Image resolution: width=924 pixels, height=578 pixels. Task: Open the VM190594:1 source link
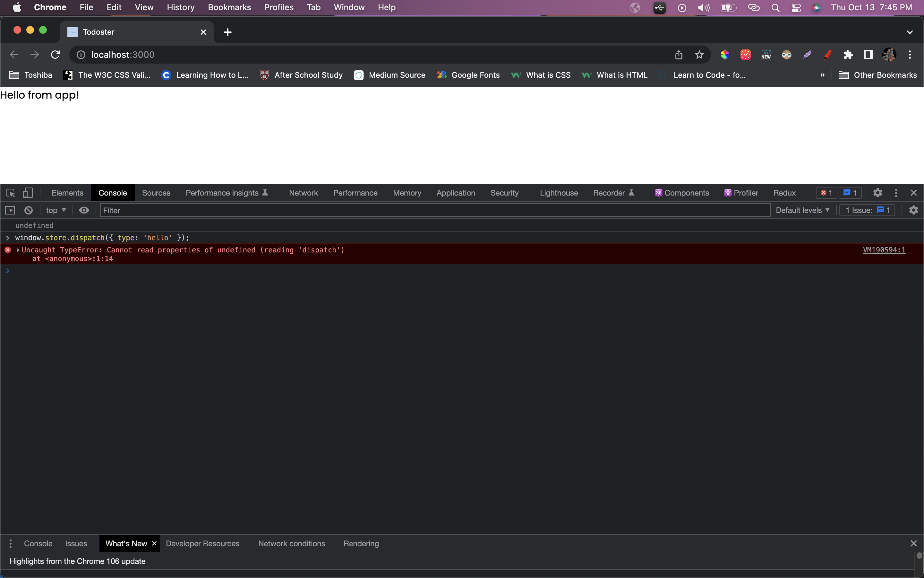(884, 250)
